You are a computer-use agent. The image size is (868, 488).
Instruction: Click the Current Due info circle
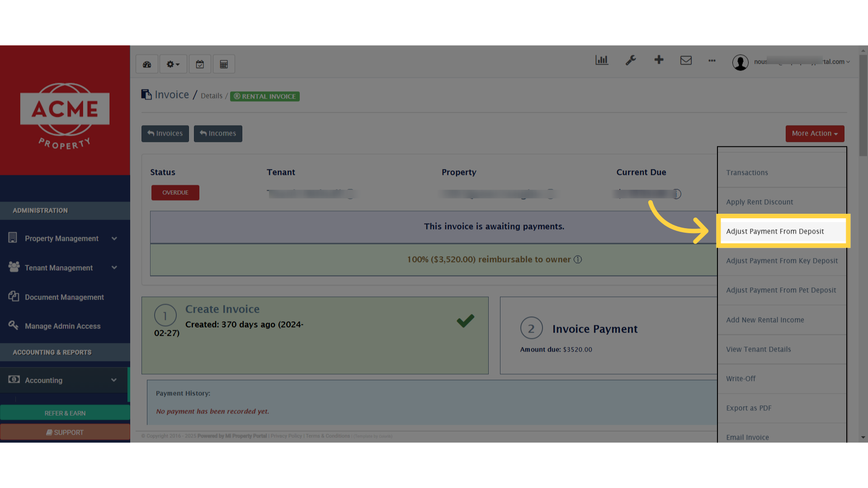pyautogui.click(x=676, y=194)
